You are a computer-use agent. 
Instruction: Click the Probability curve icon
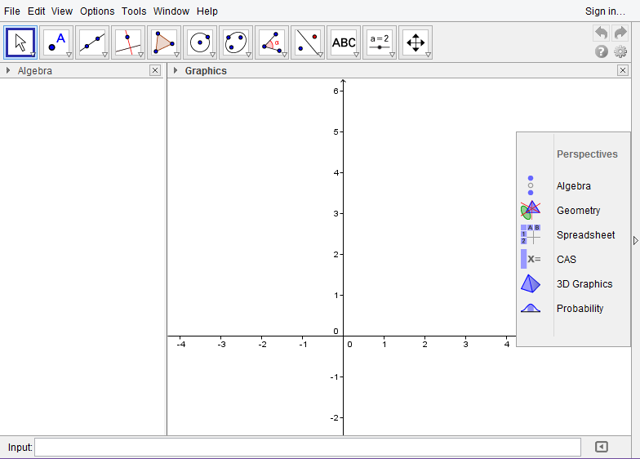tap(531, 308)
